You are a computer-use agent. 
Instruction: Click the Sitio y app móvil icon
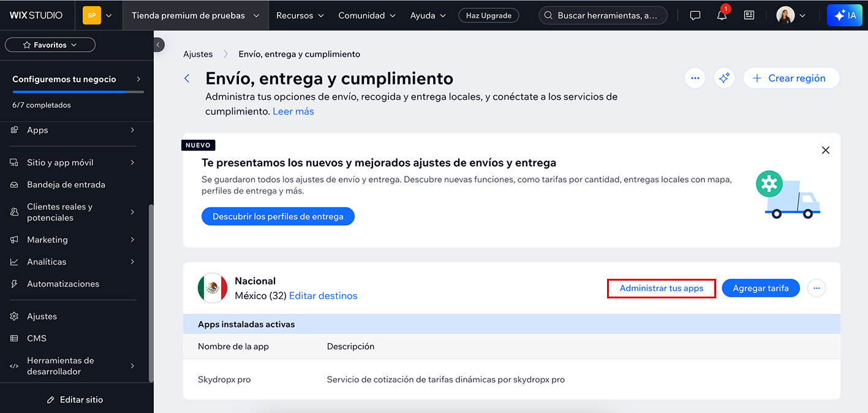click(15, 162)
